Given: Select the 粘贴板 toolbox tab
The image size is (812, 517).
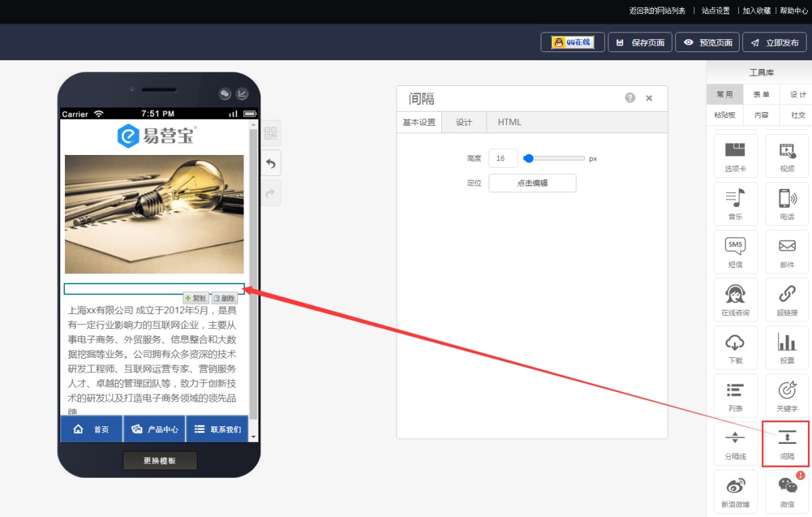Looking at the screenshot, I should pyautogui.click(x=725, y=115).
